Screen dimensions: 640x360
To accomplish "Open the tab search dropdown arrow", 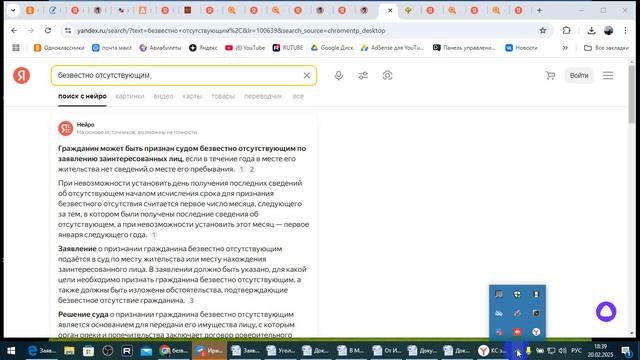I will [13, 11].
